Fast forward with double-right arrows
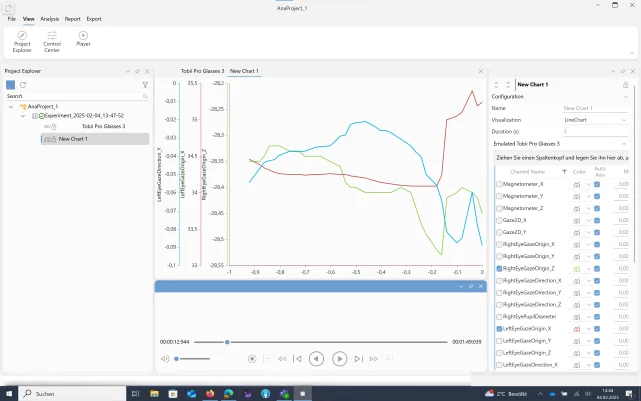This screenshot has height=401, width=641. pyautogui.click(x=373, y=358)
